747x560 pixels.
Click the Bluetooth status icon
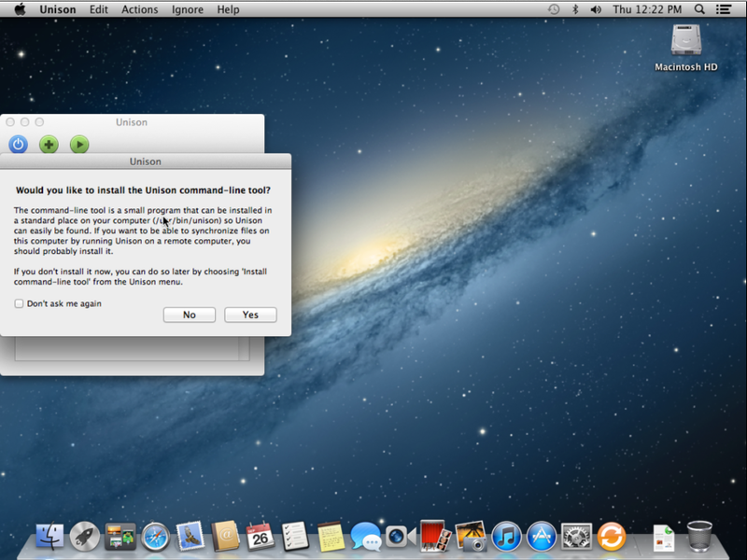coord(575,9)
